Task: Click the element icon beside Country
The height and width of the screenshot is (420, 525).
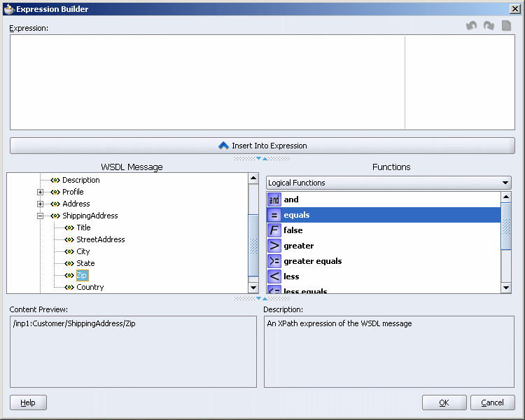Action: (x=69, y=288)
